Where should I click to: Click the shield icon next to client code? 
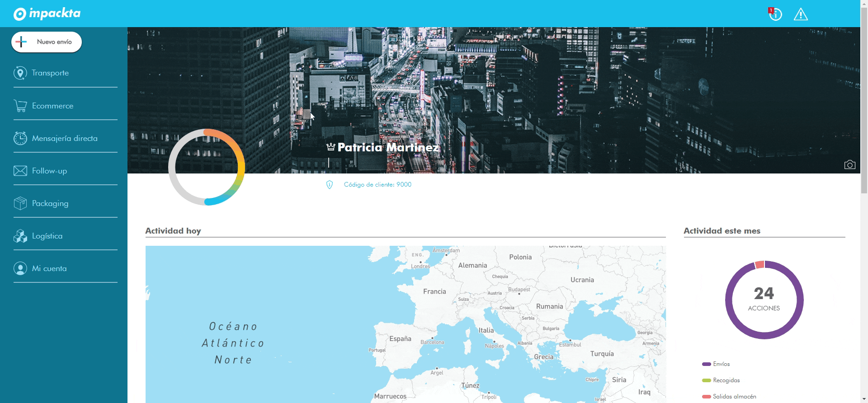pos(330,185)
